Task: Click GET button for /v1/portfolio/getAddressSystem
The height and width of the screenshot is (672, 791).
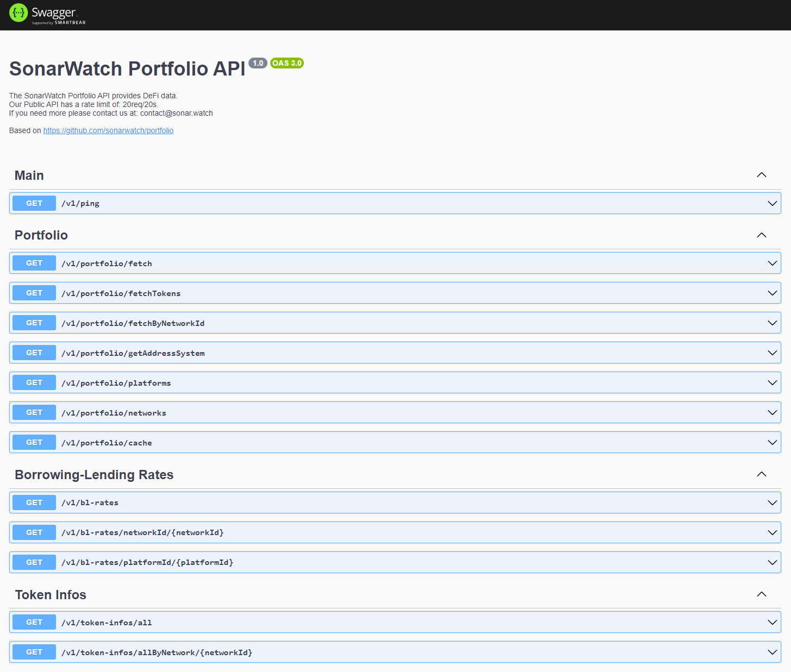Action: (x=34, y=353)
